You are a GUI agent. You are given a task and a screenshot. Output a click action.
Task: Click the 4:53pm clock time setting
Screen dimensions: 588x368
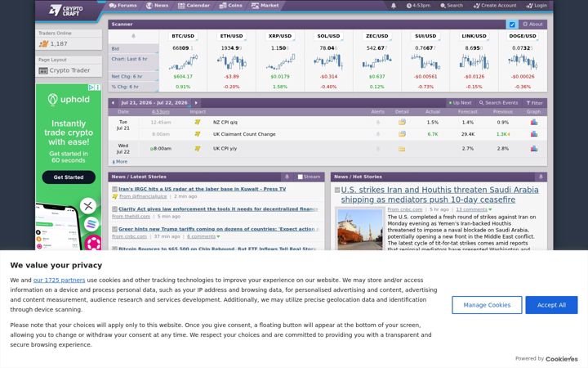tap(418, 6)
